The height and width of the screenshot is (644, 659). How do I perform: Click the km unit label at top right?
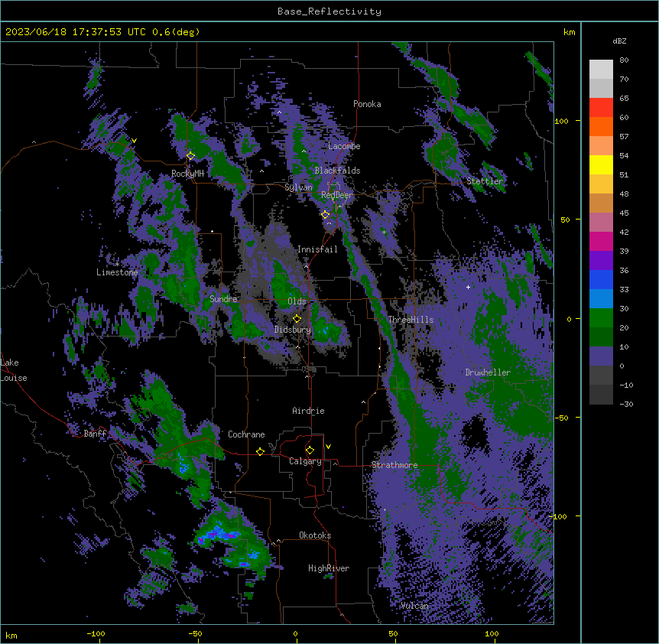point(569,32)
